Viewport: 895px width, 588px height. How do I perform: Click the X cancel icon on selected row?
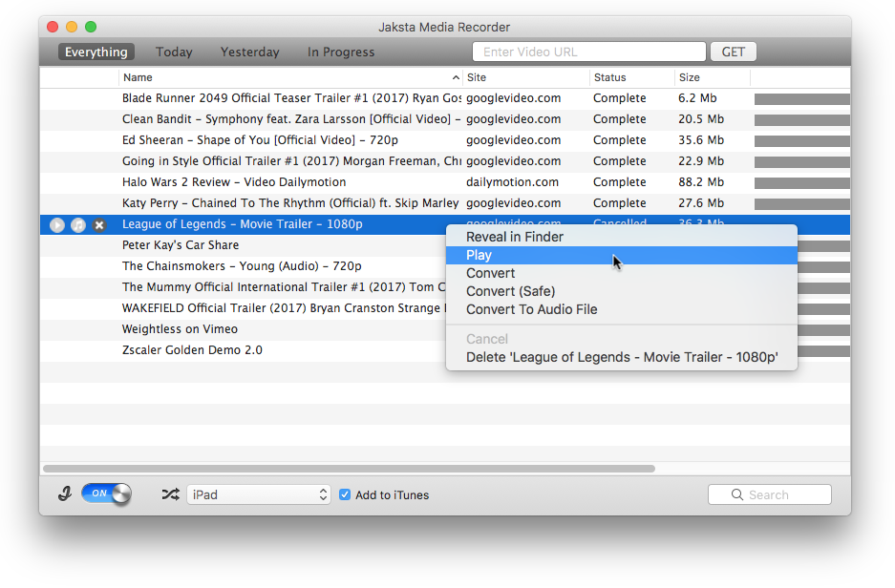click(99, 224)
